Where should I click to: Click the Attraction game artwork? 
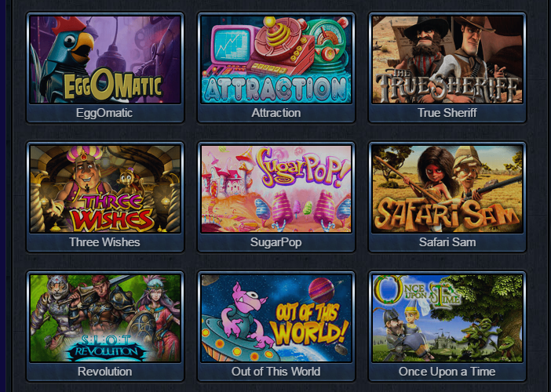(x=276, y=60)
